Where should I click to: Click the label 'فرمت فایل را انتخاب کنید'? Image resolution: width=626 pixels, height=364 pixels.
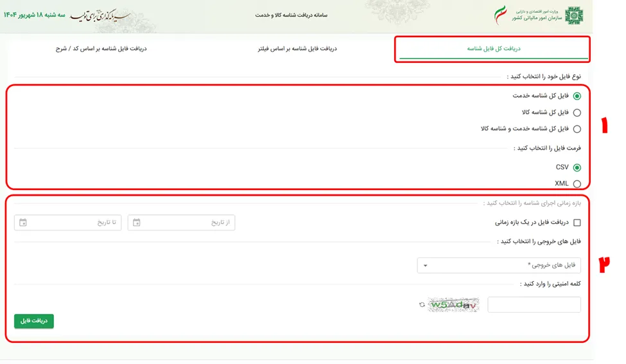pos(547,148)
